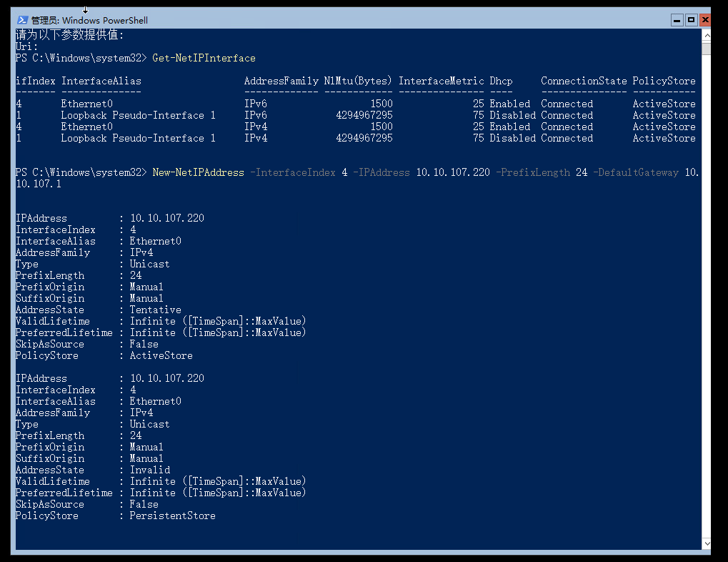The image size is (728, 562).
Task: Click the New-NetIPAddress command text
Action: point(198,172)
